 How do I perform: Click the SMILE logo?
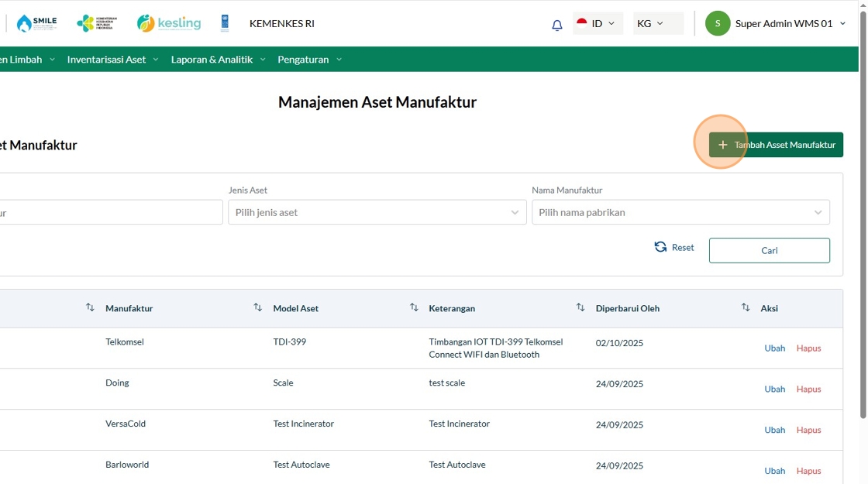[36, 23]
